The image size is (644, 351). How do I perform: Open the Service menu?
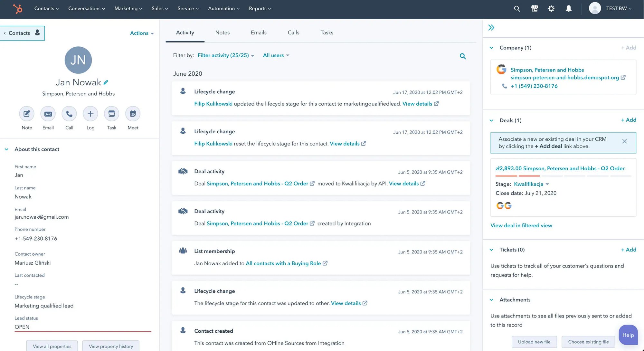188,9
